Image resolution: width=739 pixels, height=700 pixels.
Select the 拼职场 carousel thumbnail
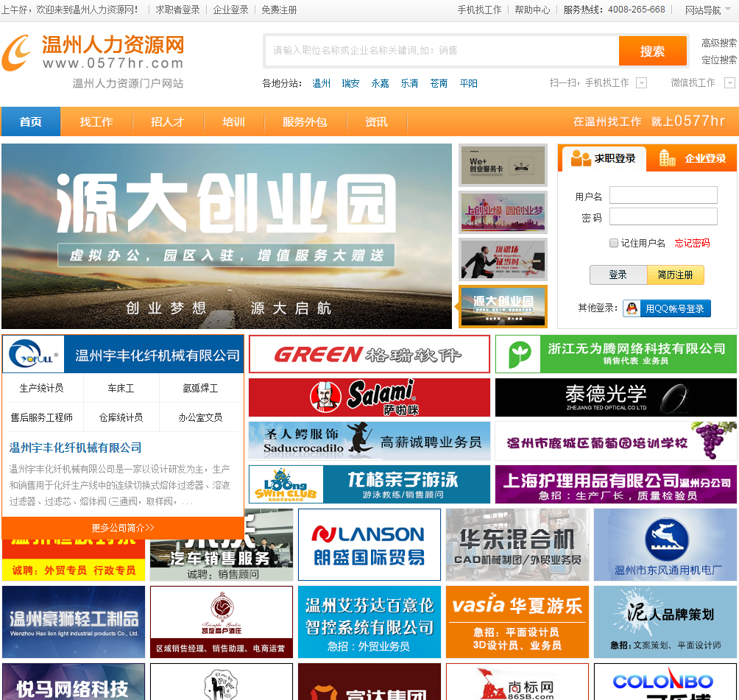pos(503,259)
